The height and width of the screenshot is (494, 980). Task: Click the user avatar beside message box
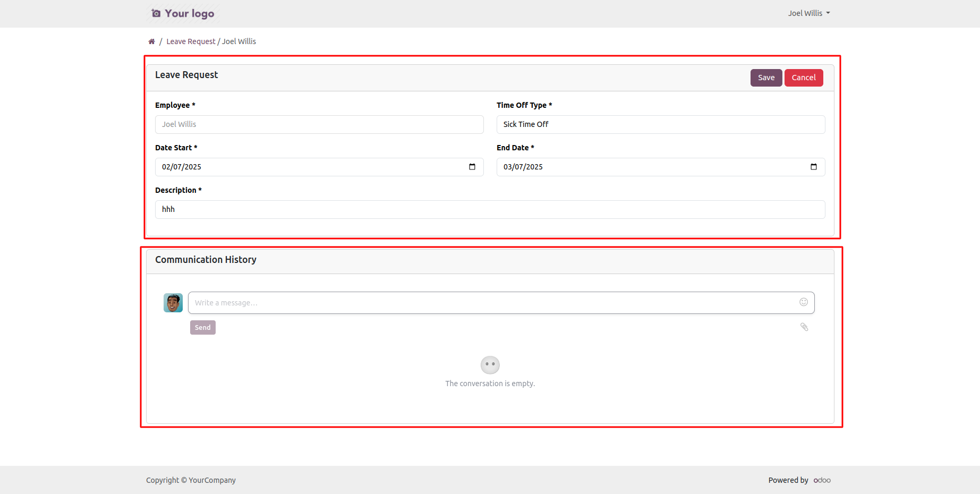pyautogui.click(x=173, y=303)
